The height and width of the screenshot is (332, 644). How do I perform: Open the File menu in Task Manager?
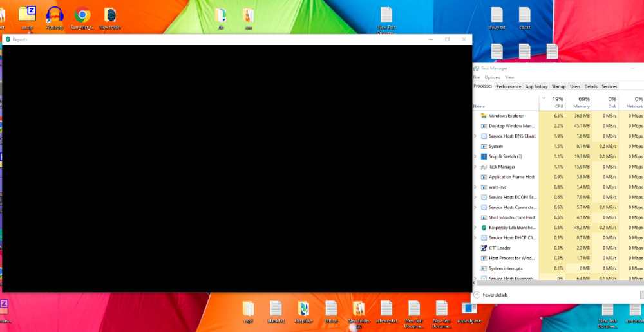[476, 77]
